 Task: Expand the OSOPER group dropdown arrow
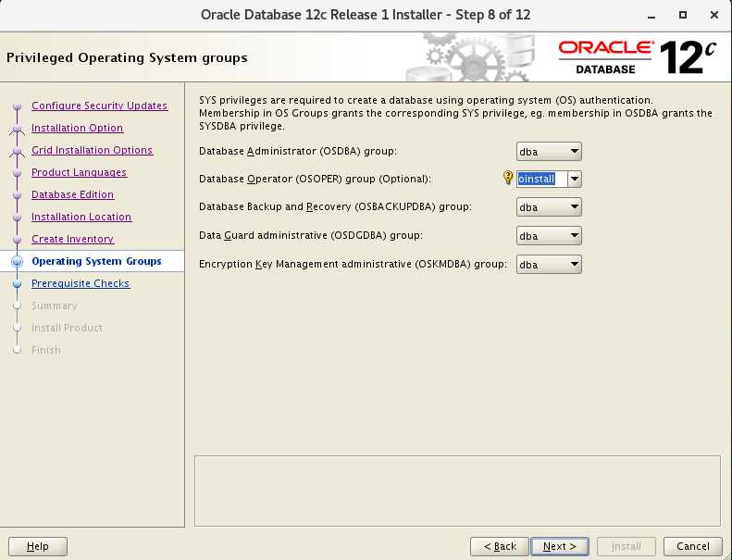575,179
